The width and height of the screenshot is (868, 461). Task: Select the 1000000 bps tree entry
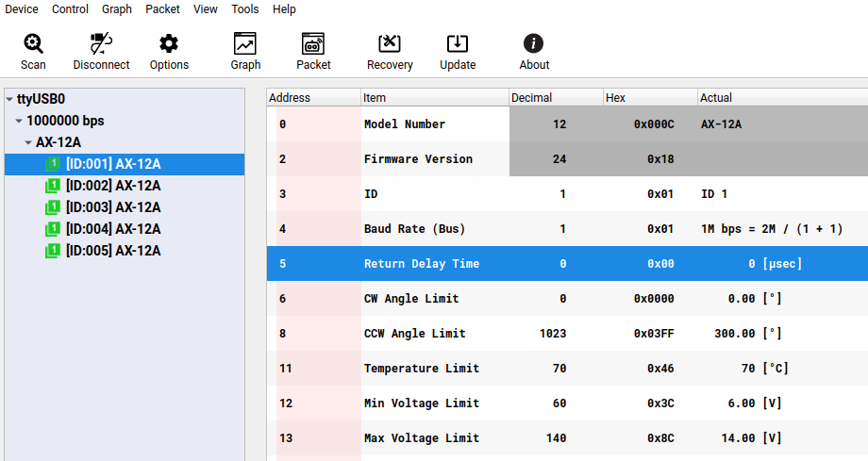pos(65,121)
